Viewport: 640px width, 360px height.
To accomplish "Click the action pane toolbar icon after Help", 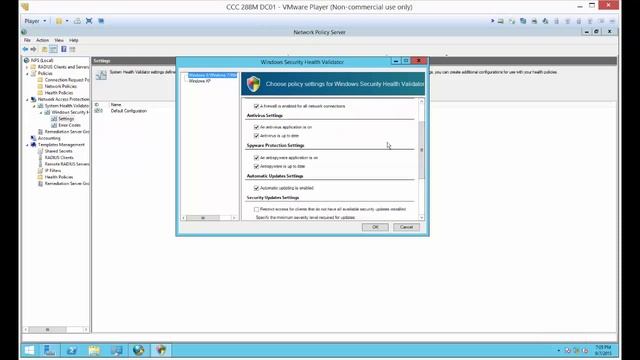I will (x=72, y=49).
